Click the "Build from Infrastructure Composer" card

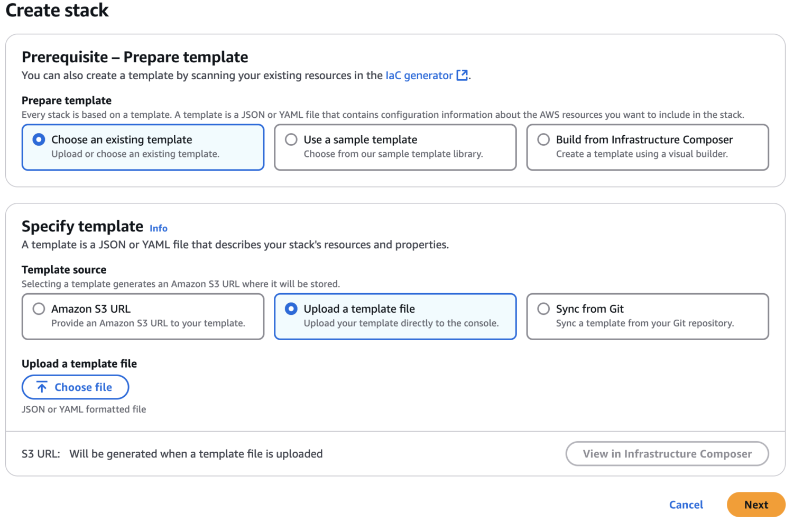pyautogui.click(x=647, y=147)
